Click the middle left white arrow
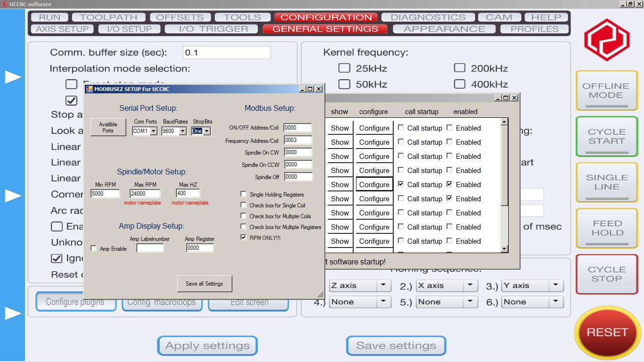Viewport: 644px width, 362px height. [x=13, y=195]
